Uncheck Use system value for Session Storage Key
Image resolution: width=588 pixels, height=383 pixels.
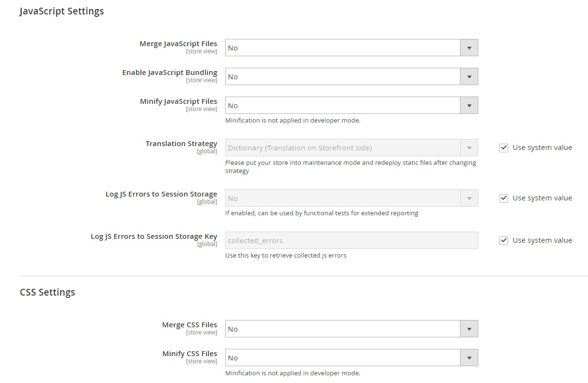[504, 240]
